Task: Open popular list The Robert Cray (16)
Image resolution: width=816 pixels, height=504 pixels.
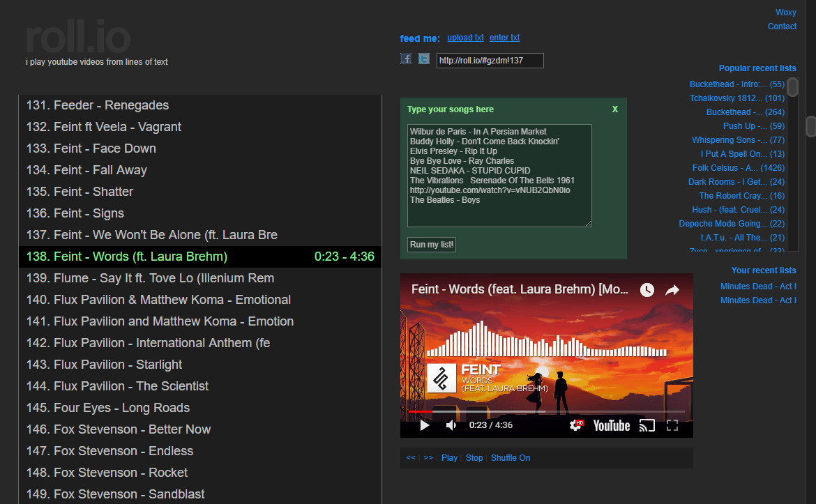Action: coord(741,196)
